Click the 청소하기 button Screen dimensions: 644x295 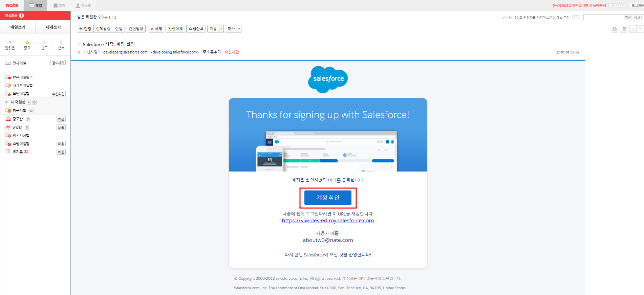click(x=58, y=63)
